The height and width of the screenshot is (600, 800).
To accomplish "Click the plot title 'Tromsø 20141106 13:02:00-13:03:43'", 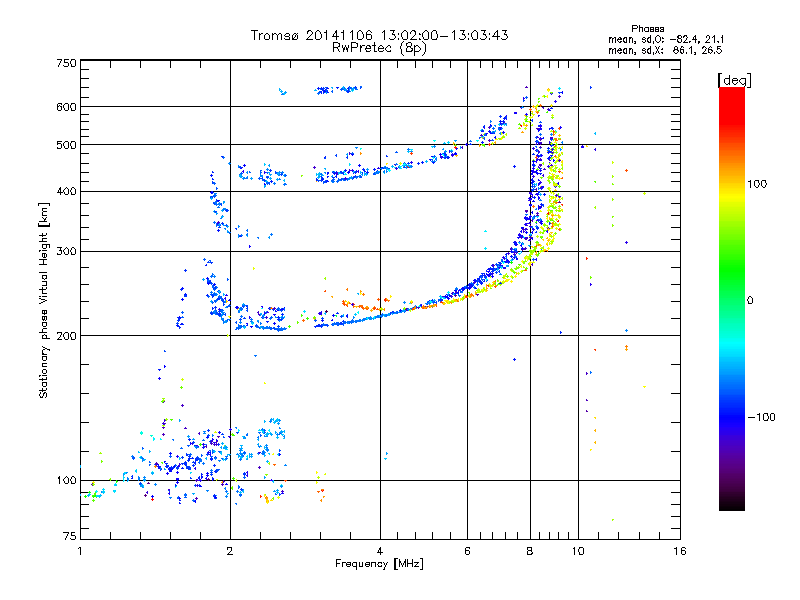I will click(x=379, y=35).
